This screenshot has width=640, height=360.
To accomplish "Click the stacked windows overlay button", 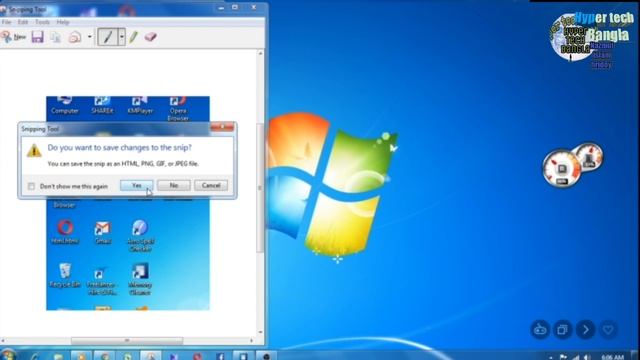I will (x=562, y=329).
